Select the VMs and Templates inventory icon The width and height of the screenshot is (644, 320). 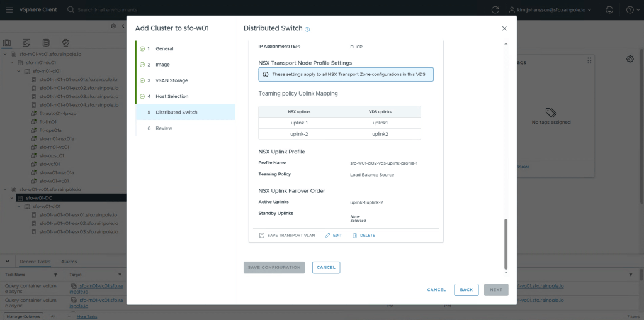26,42
